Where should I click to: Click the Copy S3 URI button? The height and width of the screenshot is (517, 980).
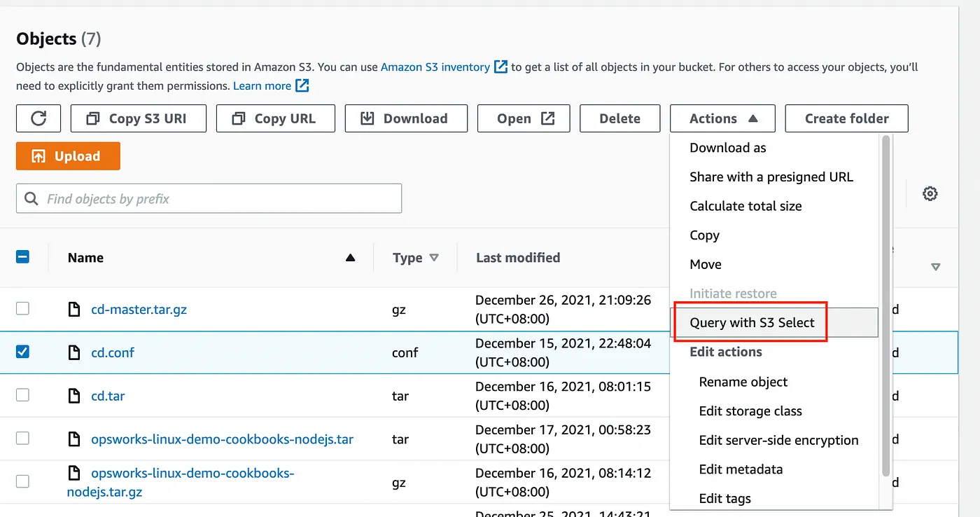(x=139, y=118)
